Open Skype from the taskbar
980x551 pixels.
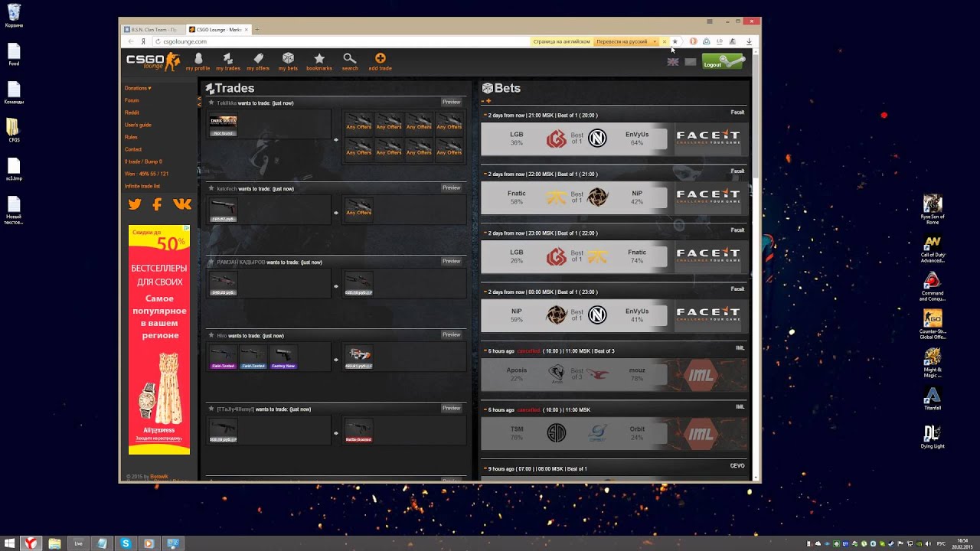point(126,543)
